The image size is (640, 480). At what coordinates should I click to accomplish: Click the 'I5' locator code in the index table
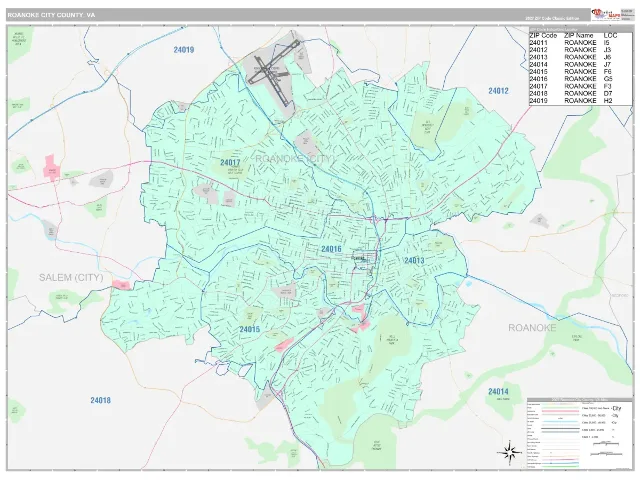(x=606, y=43)
